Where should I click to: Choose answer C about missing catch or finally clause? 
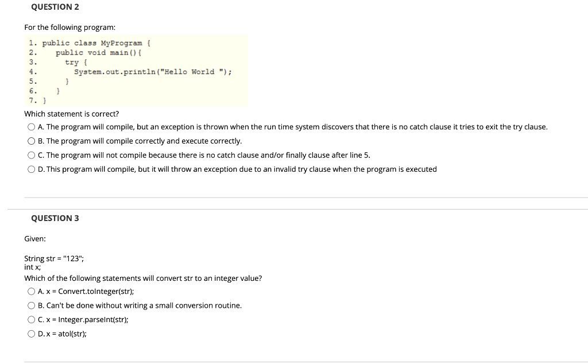tap(31, 155)
